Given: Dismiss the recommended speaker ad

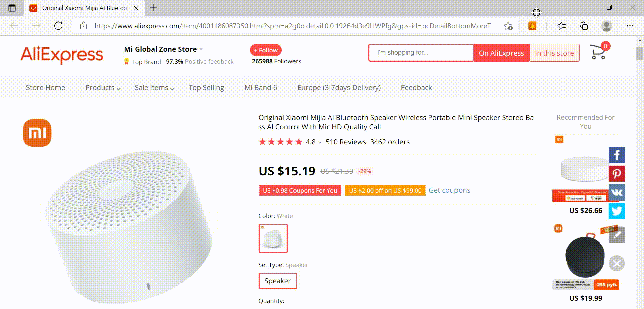Looking at the screenshot, I should 616,264.
